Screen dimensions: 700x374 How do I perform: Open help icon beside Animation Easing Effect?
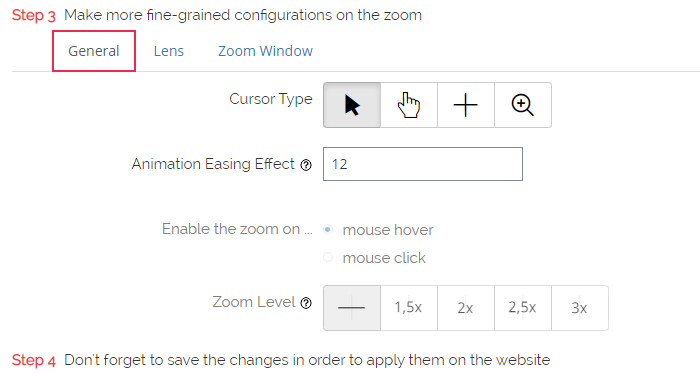[x=306, y=165]
